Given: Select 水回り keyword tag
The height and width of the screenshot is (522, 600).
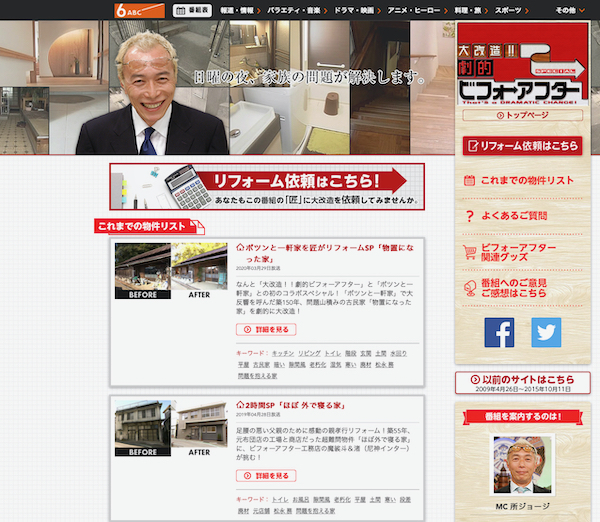Looking at the screenshot, I should [x=398, y=353].
